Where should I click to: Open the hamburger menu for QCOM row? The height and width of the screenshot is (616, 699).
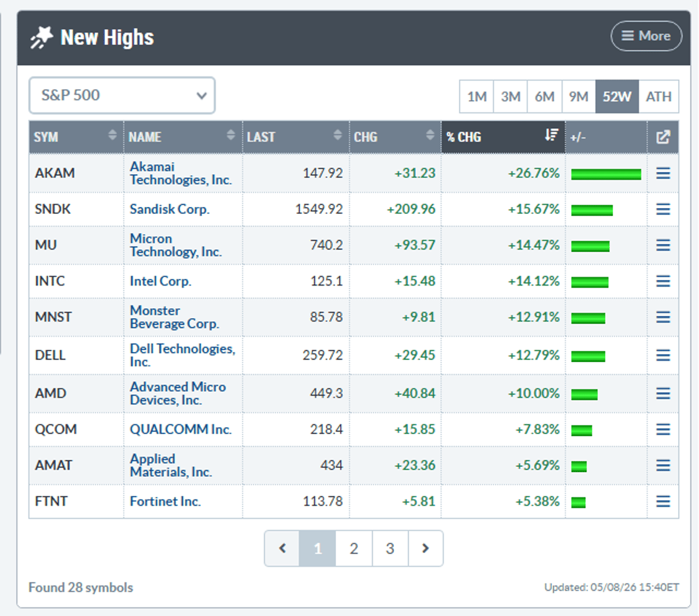tap(663, 430)
